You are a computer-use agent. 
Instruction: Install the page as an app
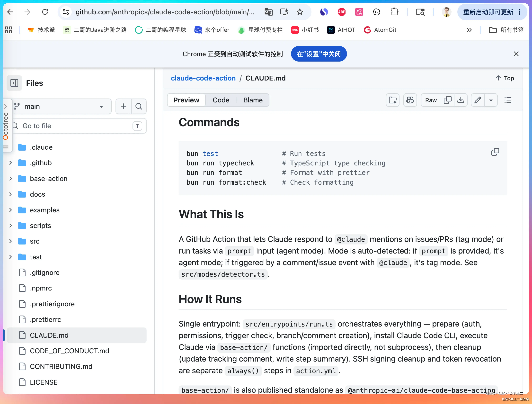pyautogui.click(x=284, y=12)
